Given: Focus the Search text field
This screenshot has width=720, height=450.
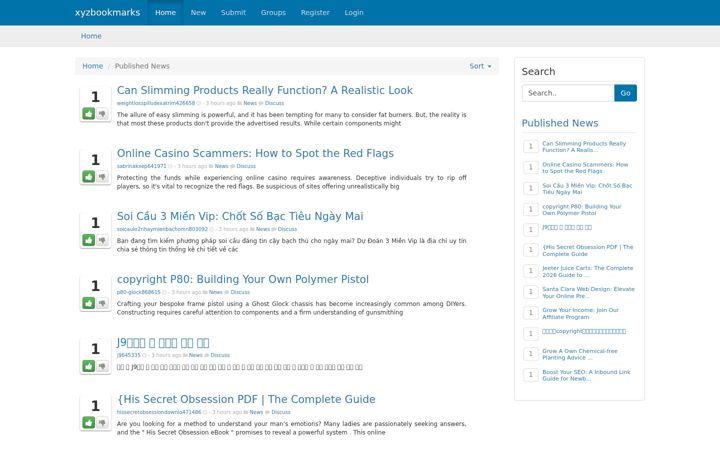Looking at the screenshot, I should point(568,93).
